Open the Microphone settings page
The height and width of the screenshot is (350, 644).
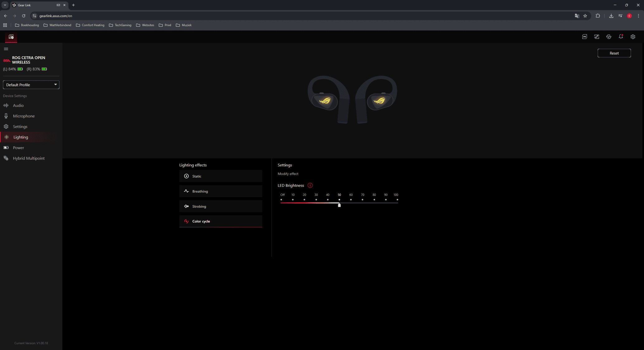[24, 116]
